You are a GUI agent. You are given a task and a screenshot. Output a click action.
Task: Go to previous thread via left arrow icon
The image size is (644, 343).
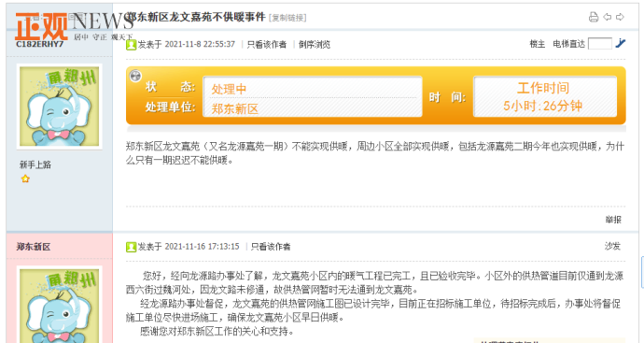[x=608, y=17]
